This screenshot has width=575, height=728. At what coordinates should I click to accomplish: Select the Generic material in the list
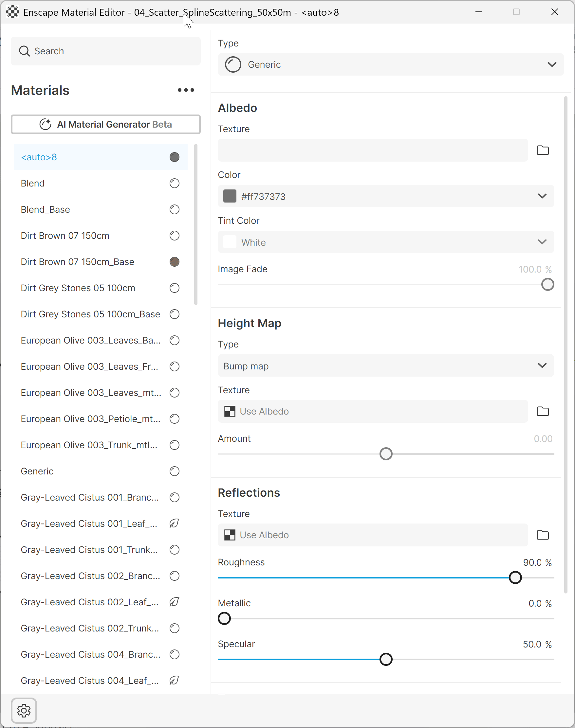101,471
